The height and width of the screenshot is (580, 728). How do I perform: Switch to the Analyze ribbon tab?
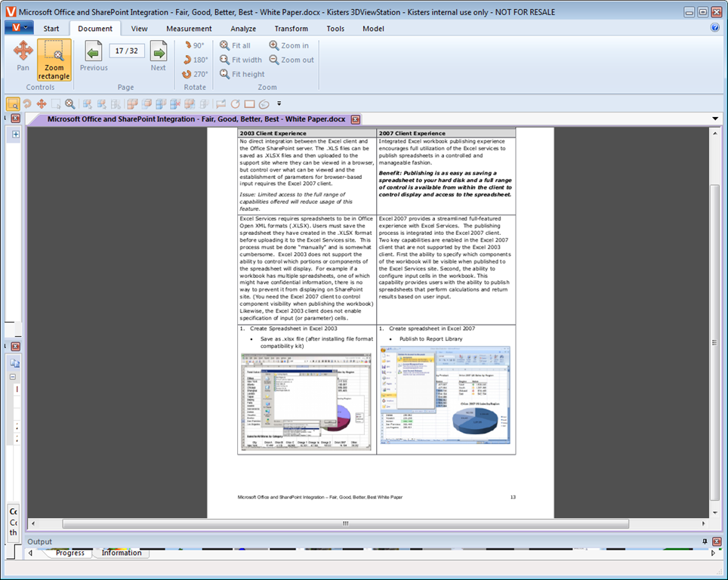tap(243, 29)
